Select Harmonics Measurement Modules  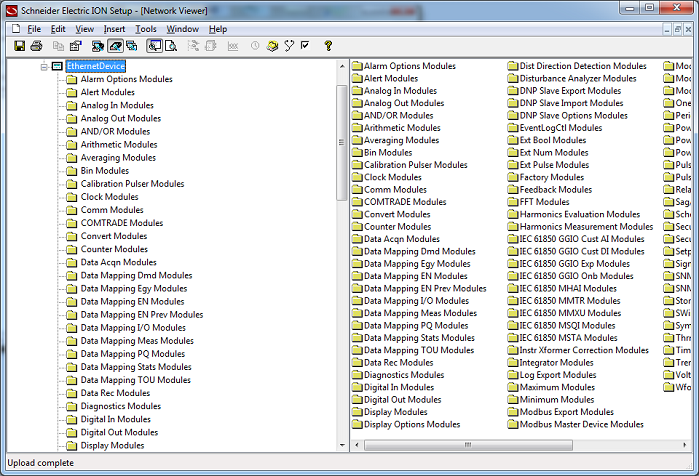586,227
